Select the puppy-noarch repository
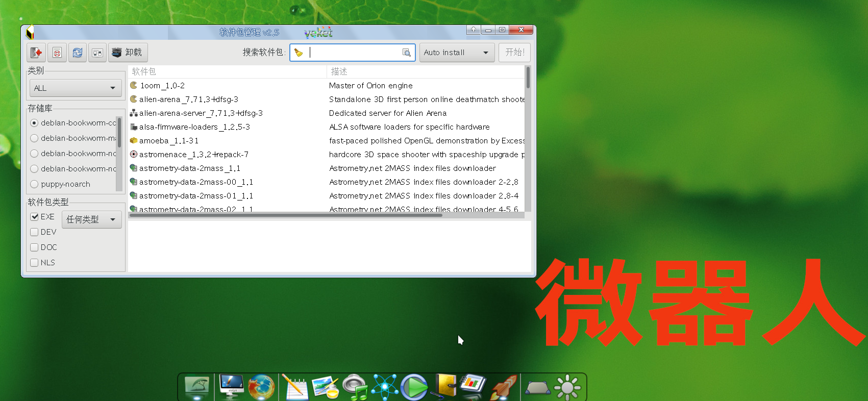868x401 pixels. 35,184
